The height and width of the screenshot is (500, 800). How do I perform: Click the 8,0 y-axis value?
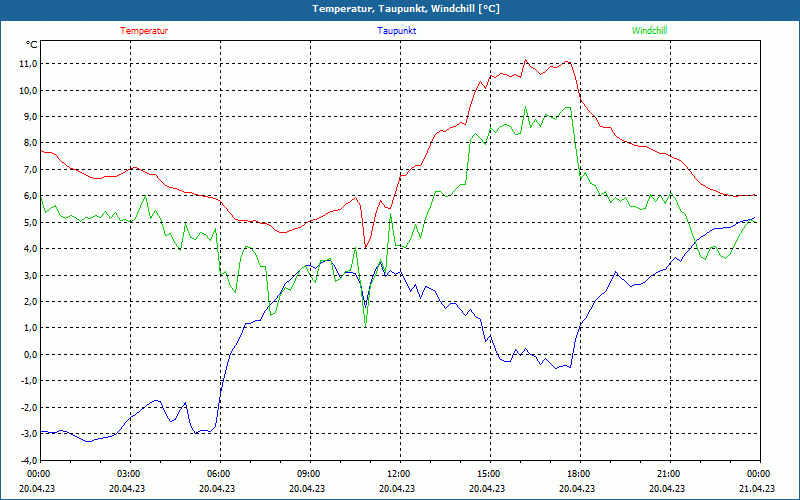(x=30, y=143)
